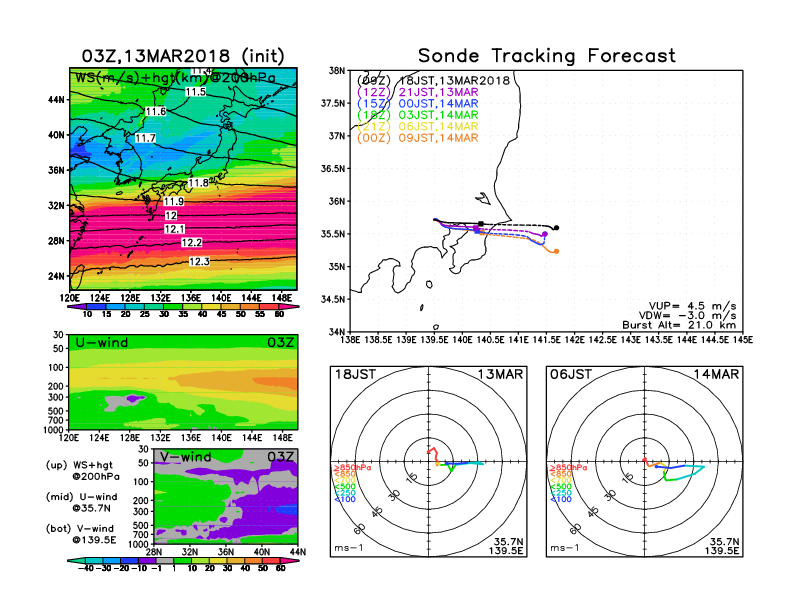
Task: Select the purple (12Z) 21JST,13MAR legend entry
Action: coord(417,92)
